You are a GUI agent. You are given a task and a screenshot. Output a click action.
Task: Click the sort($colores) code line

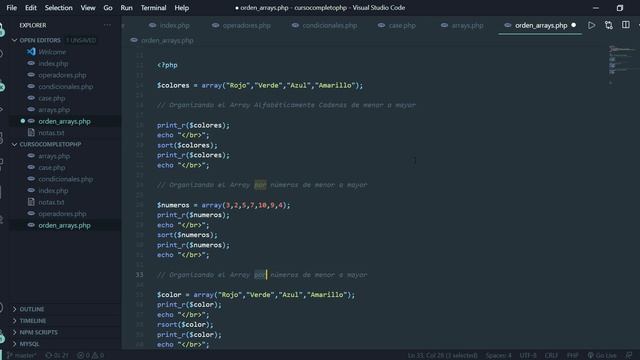(187, 145)
